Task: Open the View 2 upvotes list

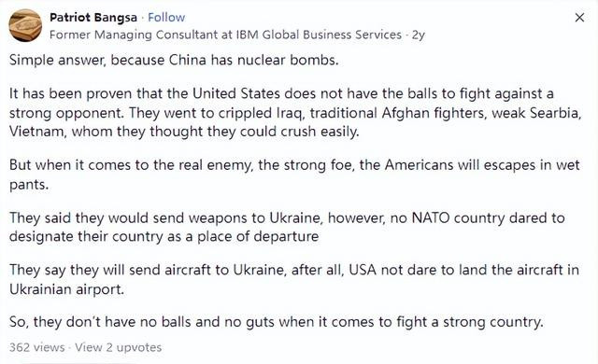Action: click(119, 347)
